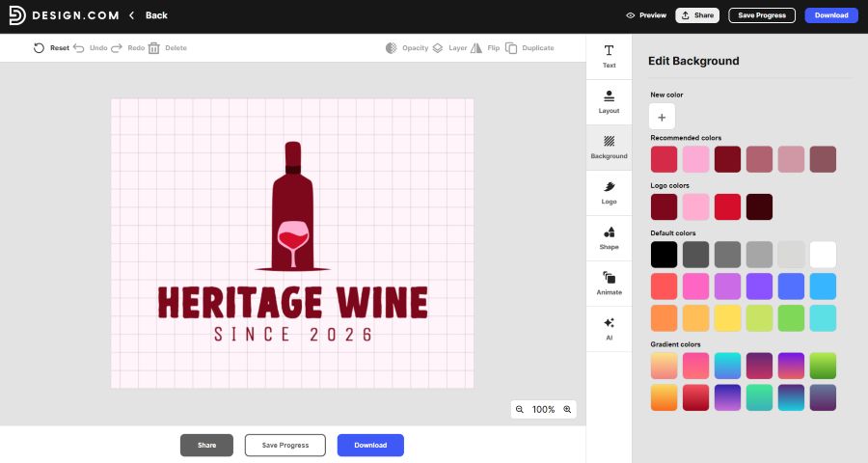Select the wine glass graphic on the bottle
This screenshot has width=868, height=463.
pos(293,244)
